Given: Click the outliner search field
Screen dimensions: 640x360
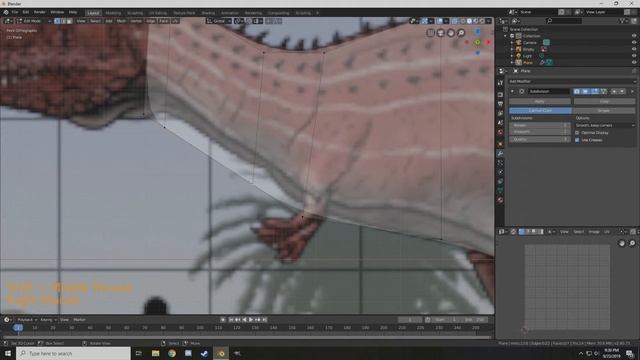Looking at the screenshot, I should tap(564, 21).
